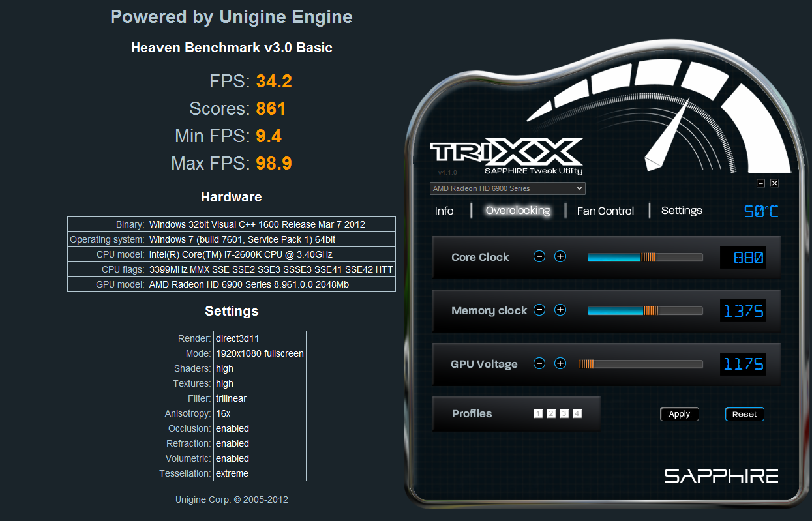Decrease GPU Voltage with minus icon
Viewport: 812px width, 521px height.
point(539,363)
